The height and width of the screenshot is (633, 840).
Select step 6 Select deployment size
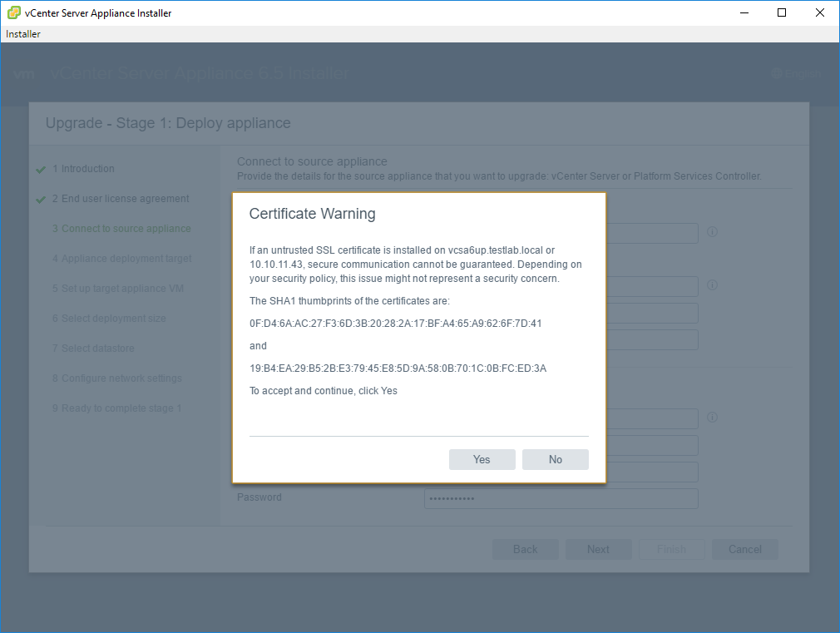(x=109, y=319)
